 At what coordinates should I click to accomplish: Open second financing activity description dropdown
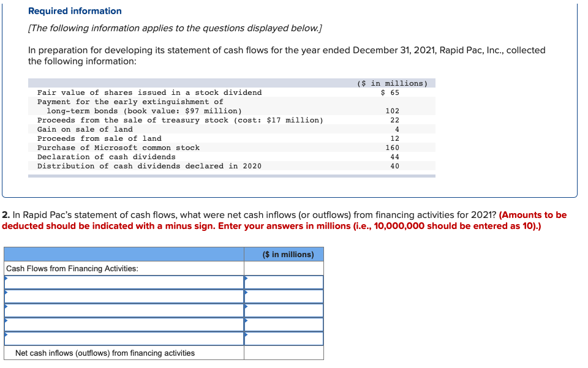124,296
